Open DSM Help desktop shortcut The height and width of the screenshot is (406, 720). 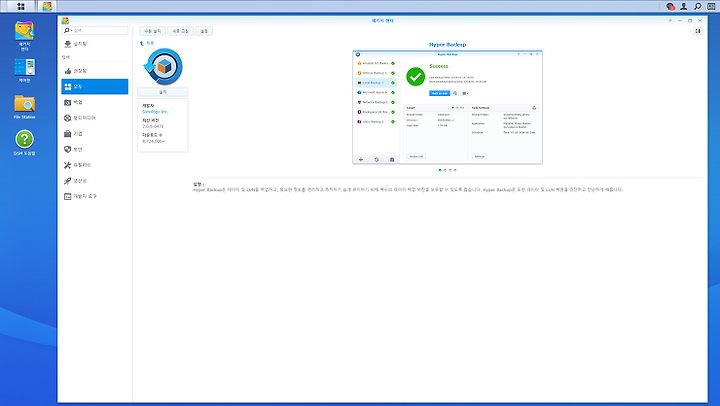pos(24,142)
